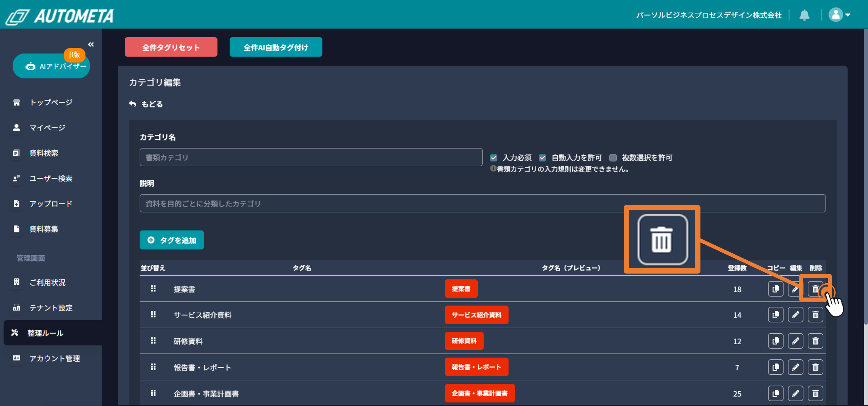Click the カテゴリ名 input field
This screenshot has height=406, width=868.
click(311, 157)
